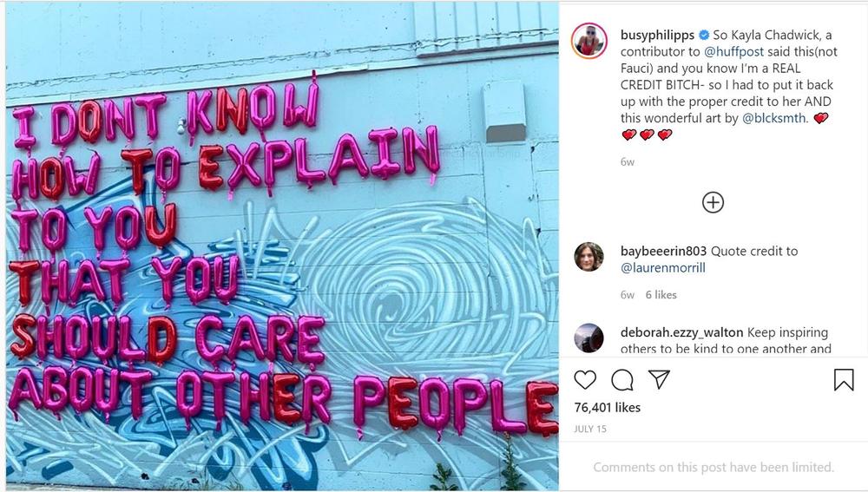868x492 pixels.
Task: Open comments with the speech bubble icon
Action: [x=622, y=380]
